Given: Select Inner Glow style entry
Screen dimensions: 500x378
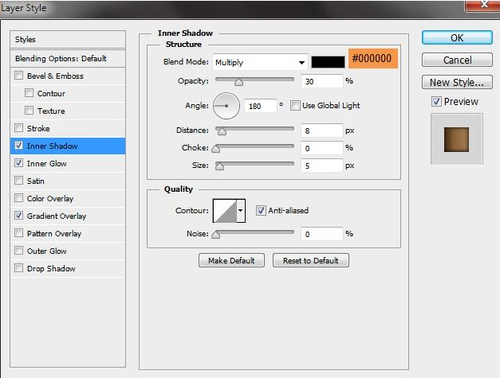Looking at the screenshot, I should [47, 163].
